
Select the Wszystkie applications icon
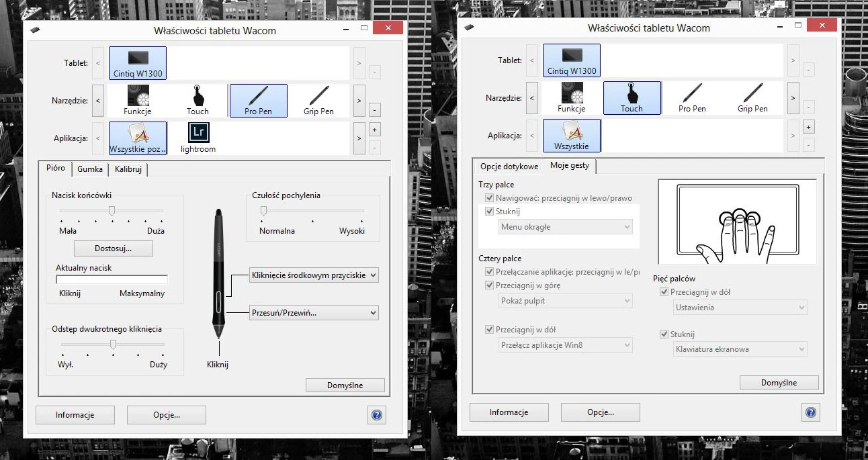573,134
